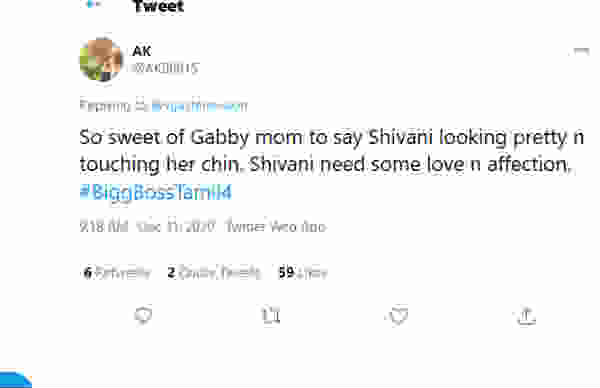Open AK's profile picture

tap(101, 59)
